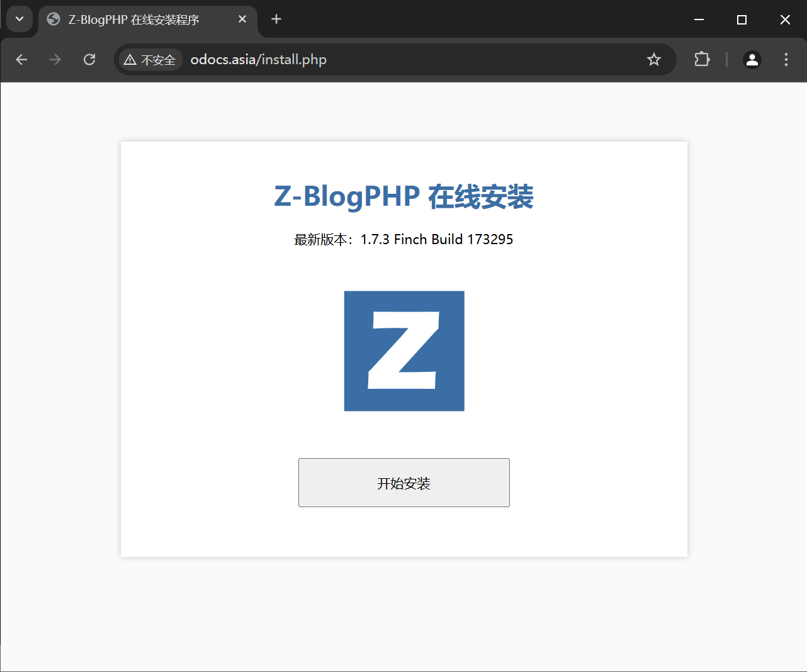Open the Chrome profile avatar
This screenshot has width=807, height=672.
(x=752, y=60)
